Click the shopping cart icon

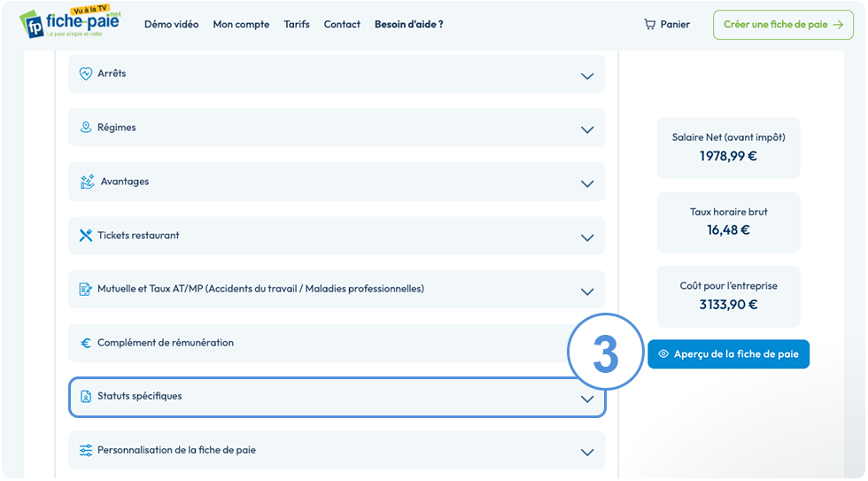pyautogui.click(x=650, y=24)
